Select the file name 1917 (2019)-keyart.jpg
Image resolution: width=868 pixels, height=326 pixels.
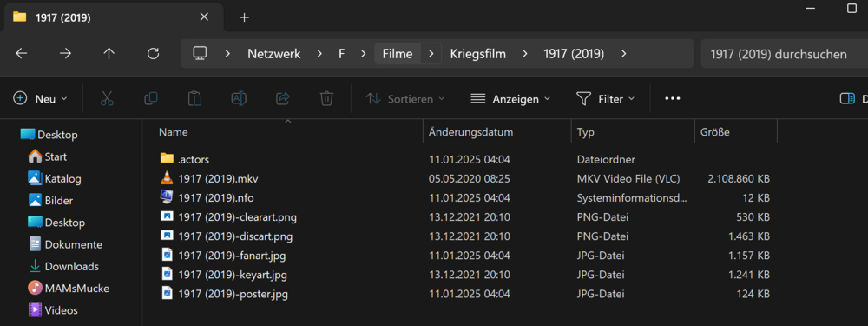(233, 275)
